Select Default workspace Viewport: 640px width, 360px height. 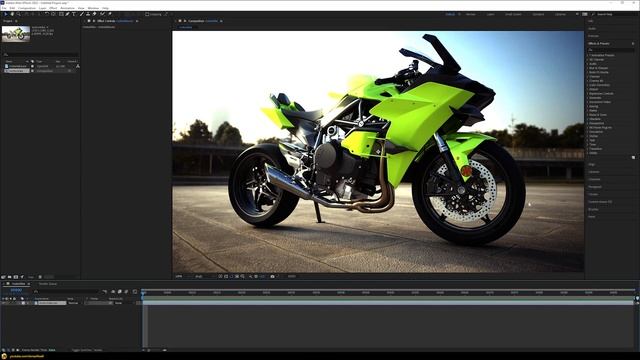tap(450, 14)
